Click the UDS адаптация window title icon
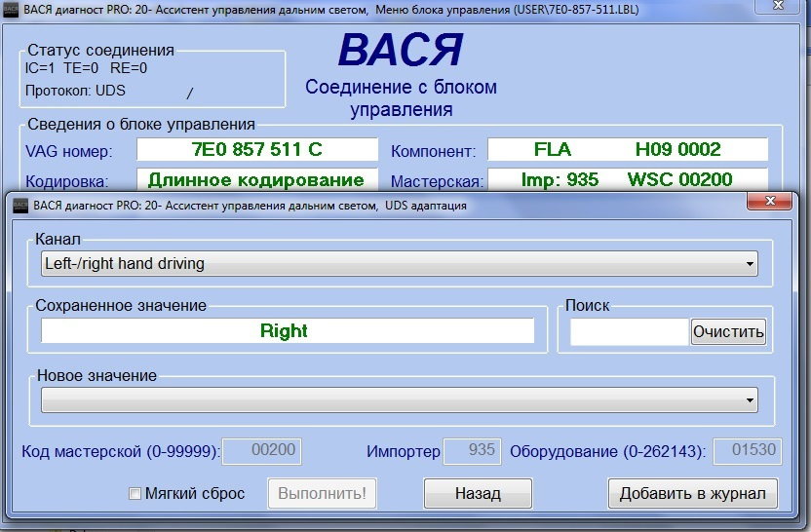811x532 pixels. (20, 206)
